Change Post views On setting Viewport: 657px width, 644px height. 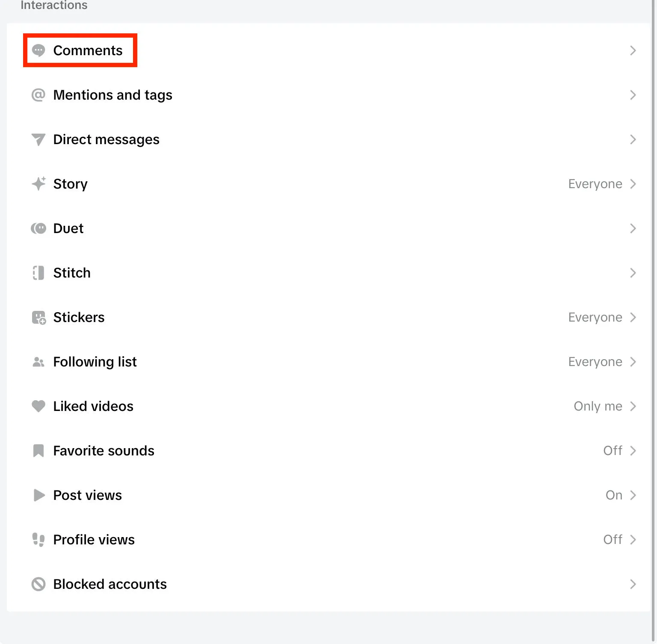point(614,495)
